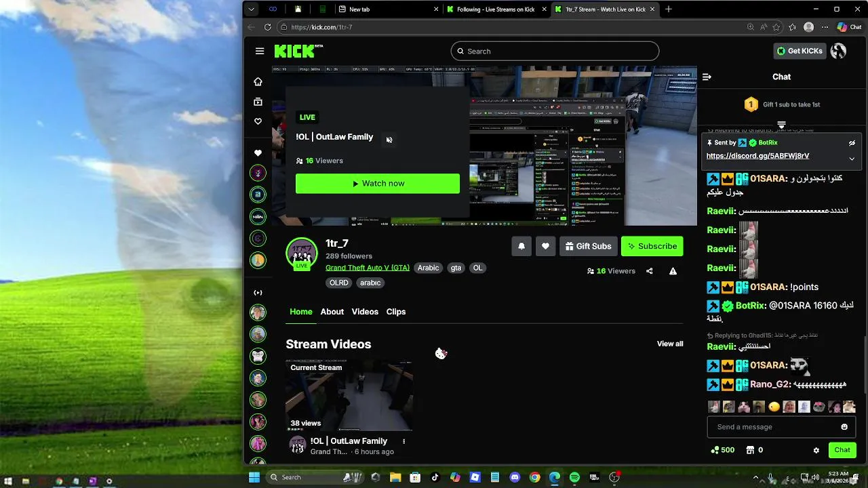Select the Home channel tab
The width and height of the screenshot is (868, 488).
(x=301, y=312)
